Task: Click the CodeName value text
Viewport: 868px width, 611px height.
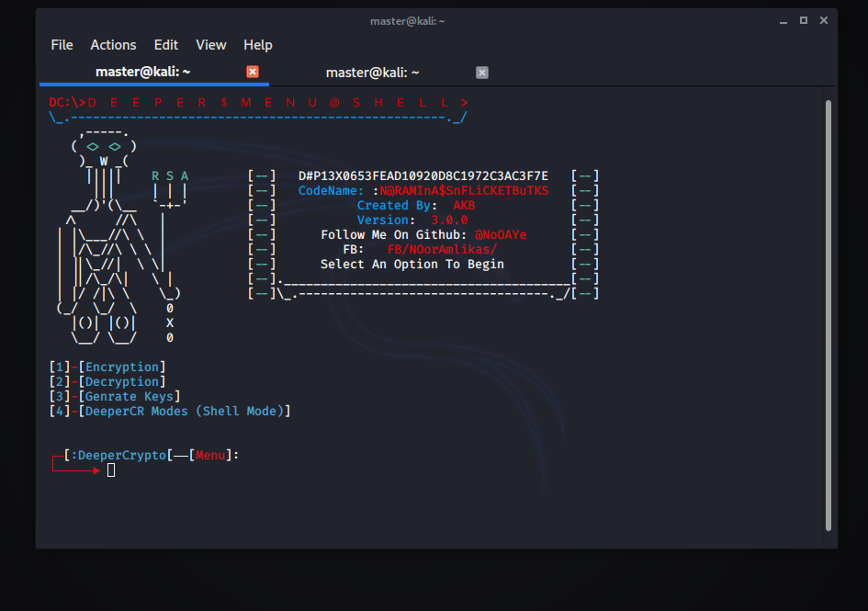Action: 464,190
